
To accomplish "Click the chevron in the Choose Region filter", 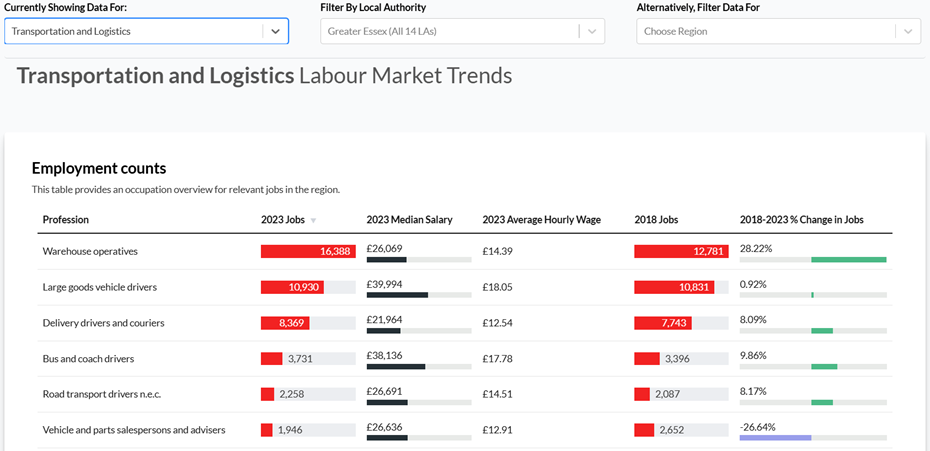I will (x=908, y=31).
